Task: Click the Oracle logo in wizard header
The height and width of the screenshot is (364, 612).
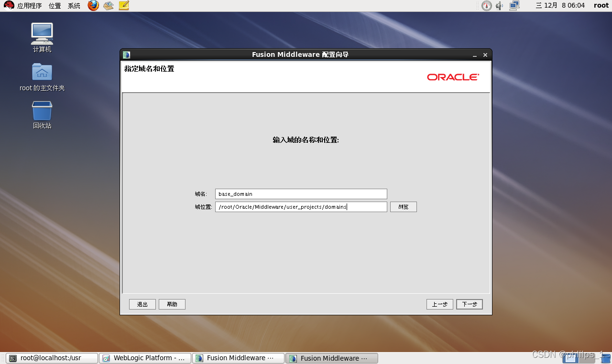Action: coord(453,77)
